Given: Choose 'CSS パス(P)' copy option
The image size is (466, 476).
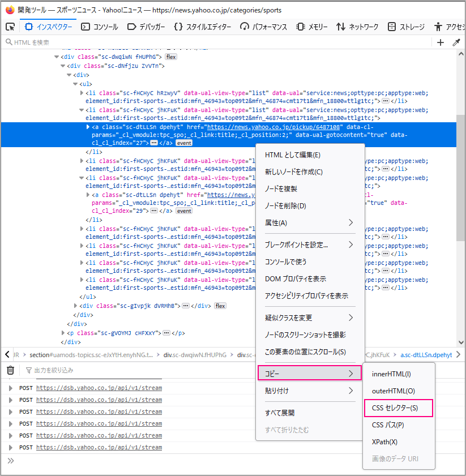Looking at the screenshot, I should pos(399,425).
